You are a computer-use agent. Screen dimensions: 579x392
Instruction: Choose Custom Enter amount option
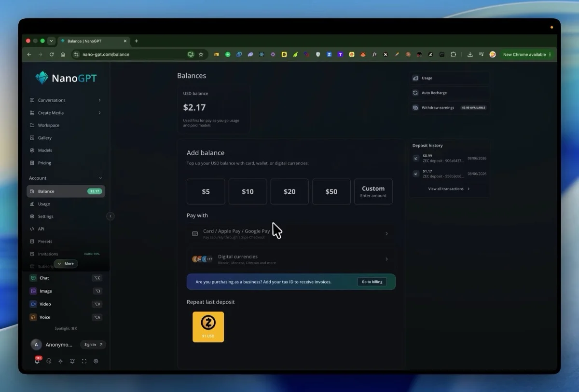(x=373, y=192)
